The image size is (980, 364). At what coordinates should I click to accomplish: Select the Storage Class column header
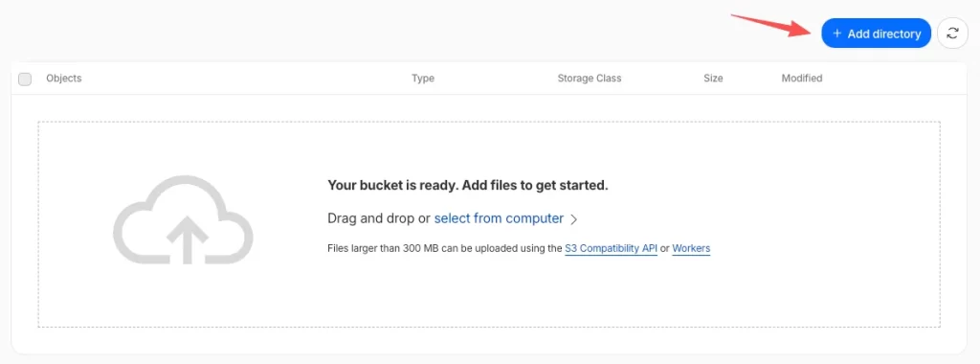coord(590,79)
